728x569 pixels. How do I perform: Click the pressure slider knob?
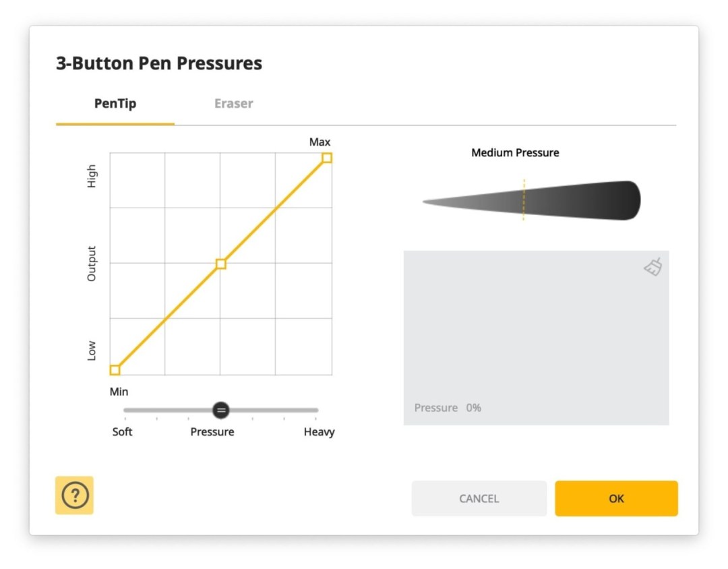click(221, 410)
